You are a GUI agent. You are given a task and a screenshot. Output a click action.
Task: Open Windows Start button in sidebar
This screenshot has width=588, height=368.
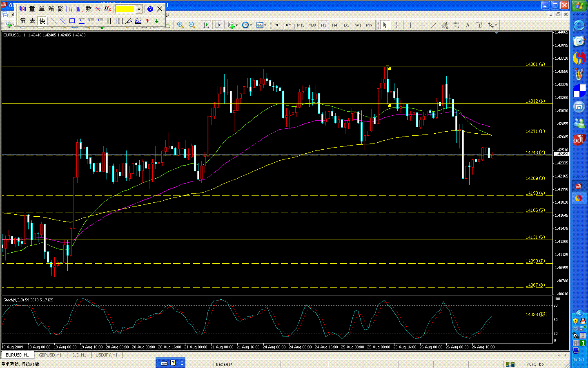579,6
